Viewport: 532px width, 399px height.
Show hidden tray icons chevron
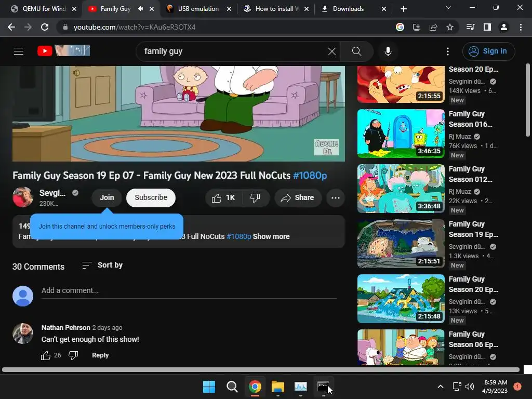coord(441,387)
